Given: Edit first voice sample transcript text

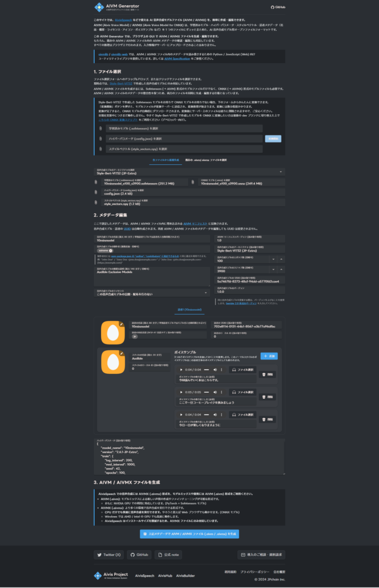Looking at the screenshot, I should [216, 379].
